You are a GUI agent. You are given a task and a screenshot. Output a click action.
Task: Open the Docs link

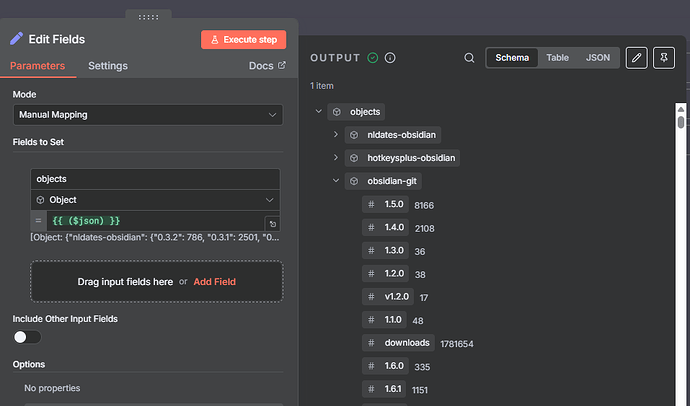(x=266, y=66)
